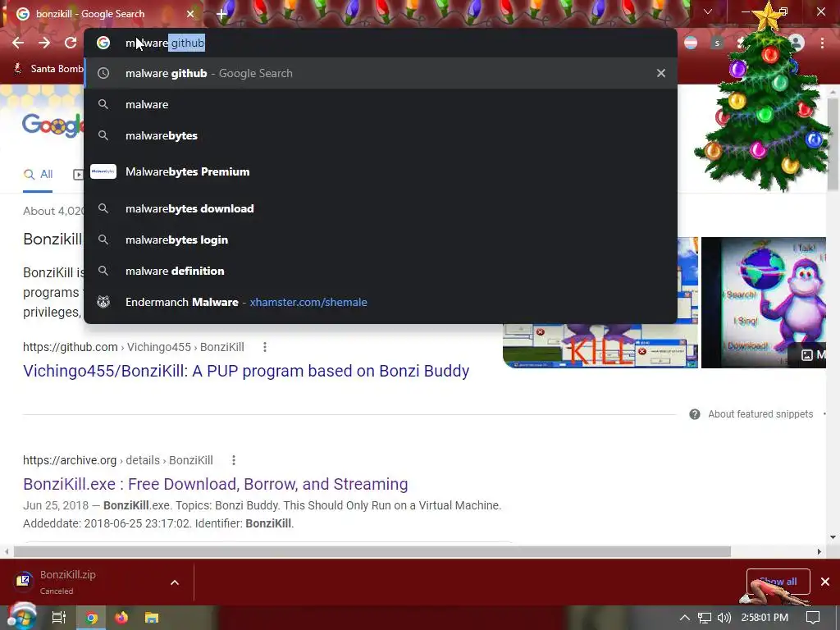840x630 pixels.
Task: Open About featured snippets link
Action: (760, 414)
